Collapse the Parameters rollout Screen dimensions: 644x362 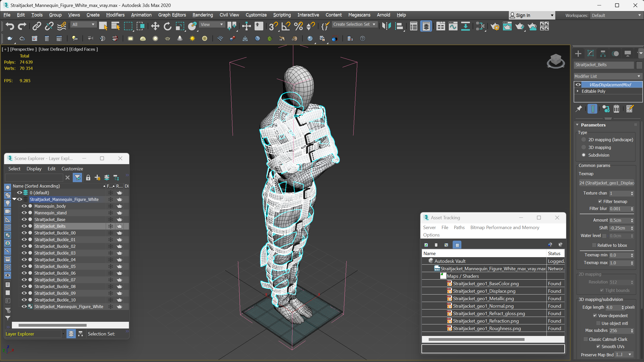(577, 125)
